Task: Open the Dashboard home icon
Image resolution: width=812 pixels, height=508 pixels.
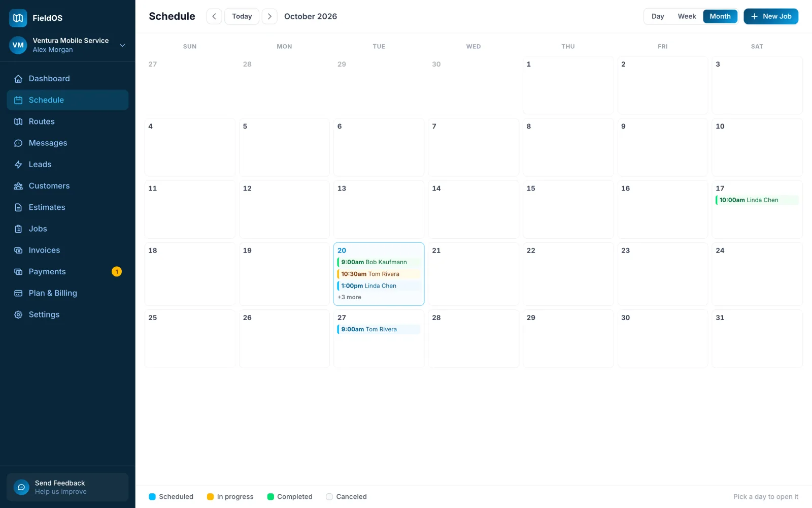Action: (x=18, y=79)
